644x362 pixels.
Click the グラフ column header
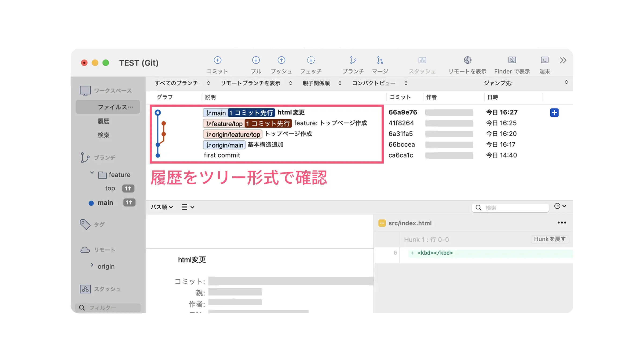click(164, 97)
